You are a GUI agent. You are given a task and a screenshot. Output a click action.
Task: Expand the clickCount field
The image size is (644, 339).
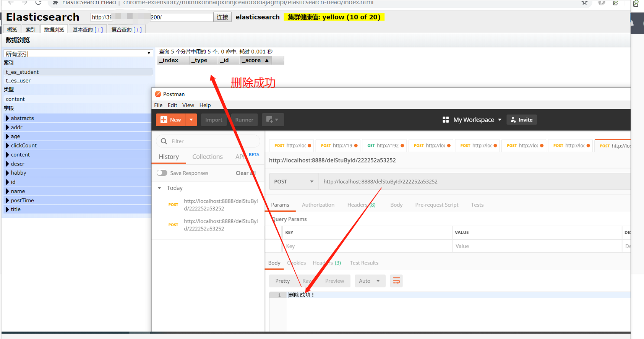click(7, 146)
